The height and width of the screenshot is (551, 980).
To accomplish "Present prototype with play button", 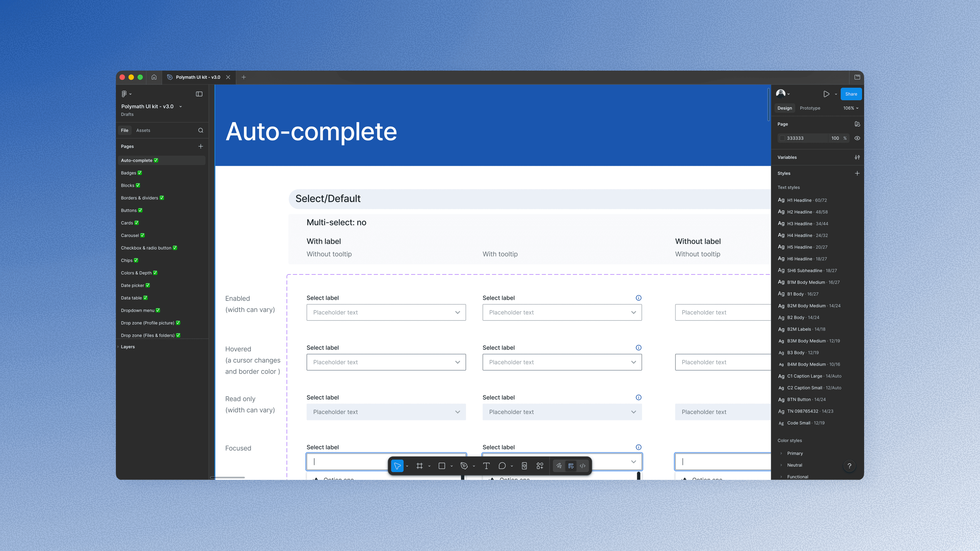I will [826, 94].
